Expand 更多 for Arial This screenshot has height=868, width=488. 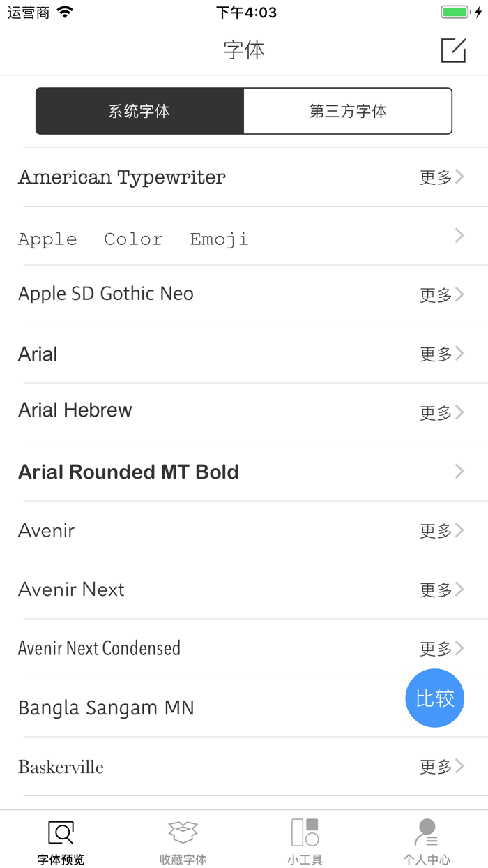click(x=441, y=354)
